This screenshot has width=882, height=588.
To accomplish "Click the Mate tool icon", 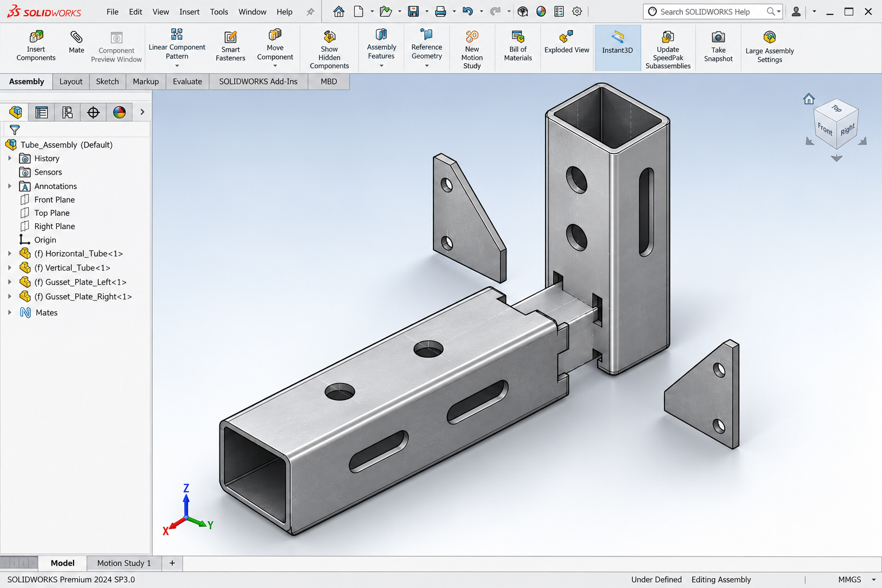I will [x=76, y=37].
